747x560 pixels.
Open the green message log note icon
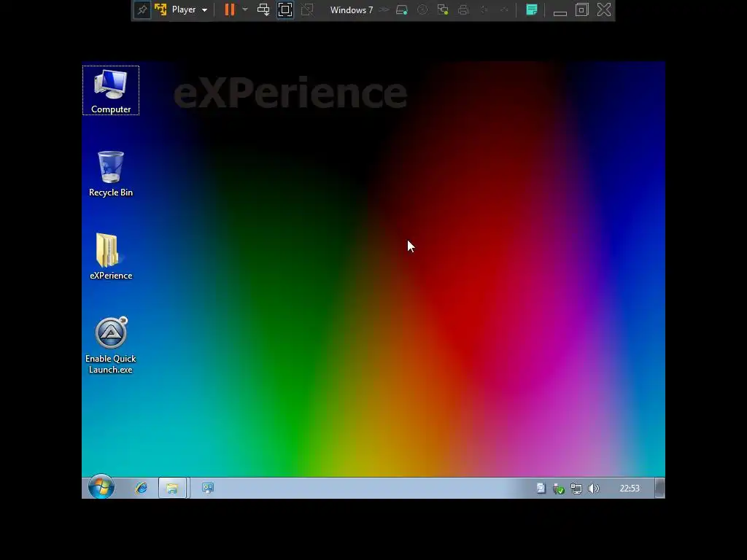coord(532,9)
